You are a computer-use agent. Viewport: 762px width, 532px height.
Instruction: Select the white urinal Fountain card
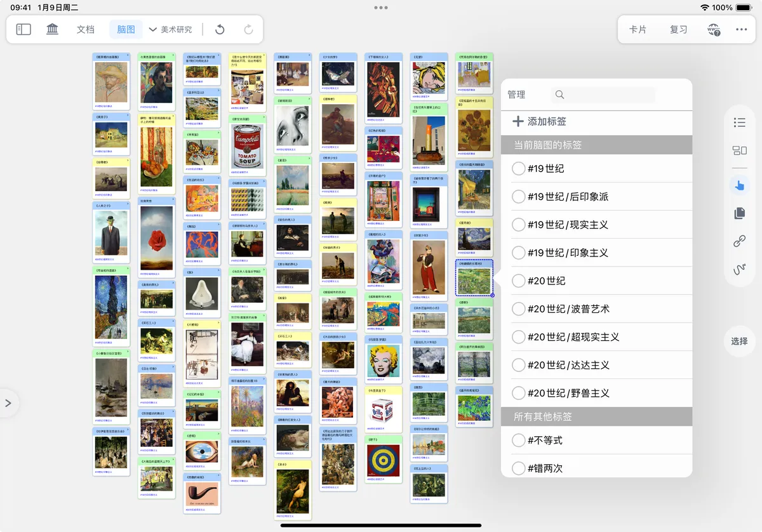202,293
